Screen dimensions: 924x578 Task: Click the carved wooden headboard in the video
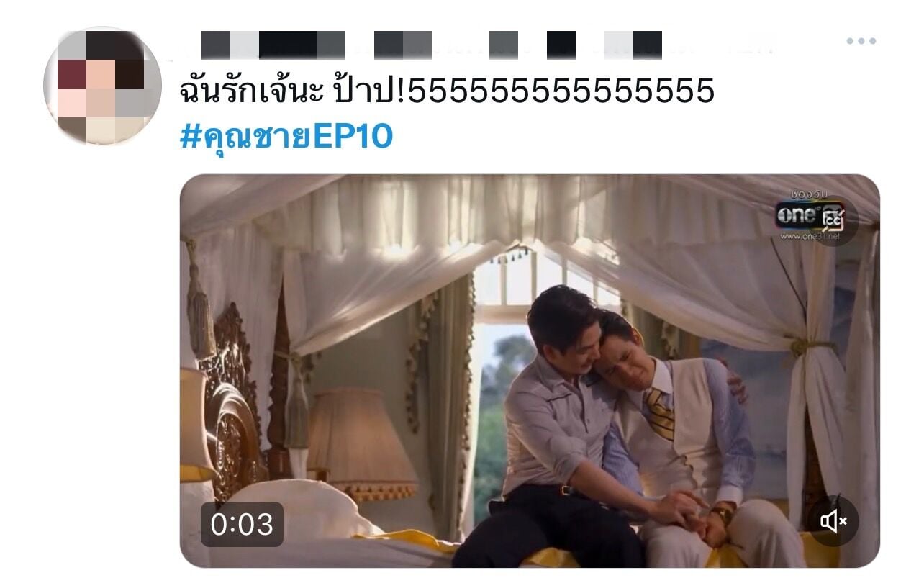229,403
